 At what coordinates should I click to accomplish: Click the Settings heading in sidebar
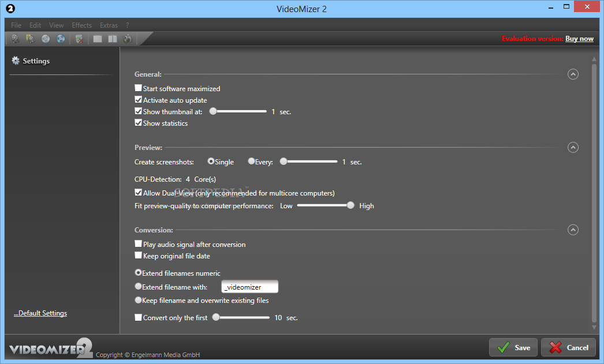tap(36, 61)
